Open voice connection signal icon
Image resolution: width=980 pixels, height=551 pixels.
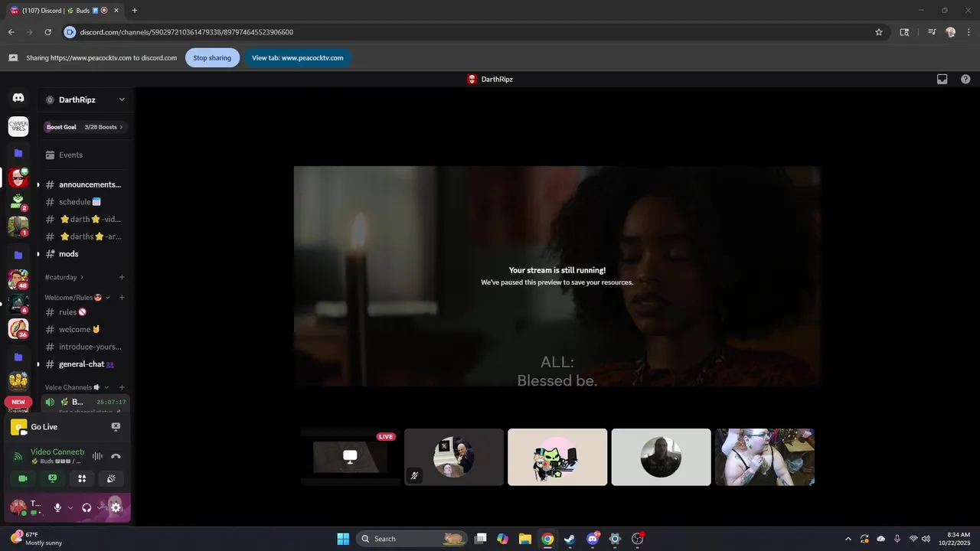tap(18, 456)
